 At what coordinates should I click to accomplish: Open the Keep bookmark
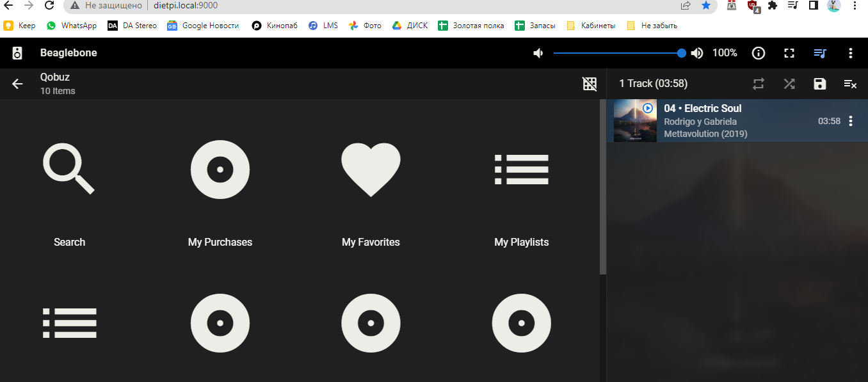[x=20, y=26]
